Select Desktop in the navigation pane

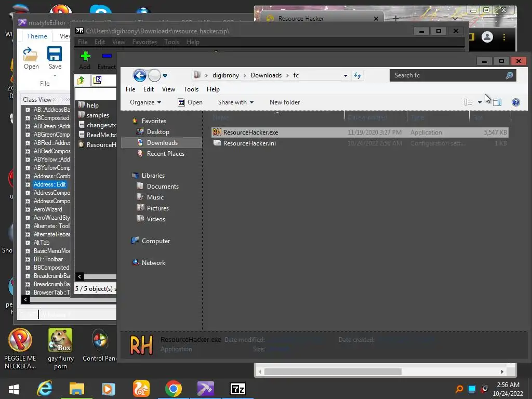pyautogui.click(x=158, y=131)
